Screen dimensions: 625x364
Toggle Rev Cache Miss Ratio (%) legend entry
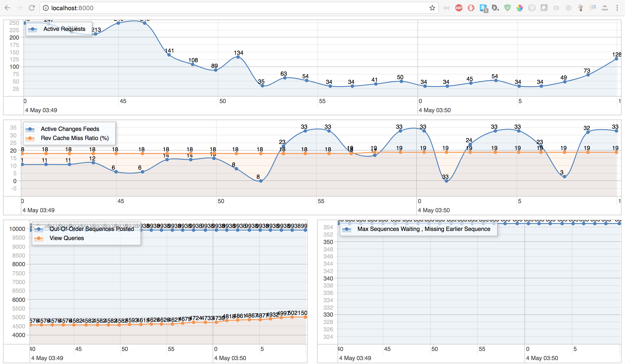click(74, 138)
